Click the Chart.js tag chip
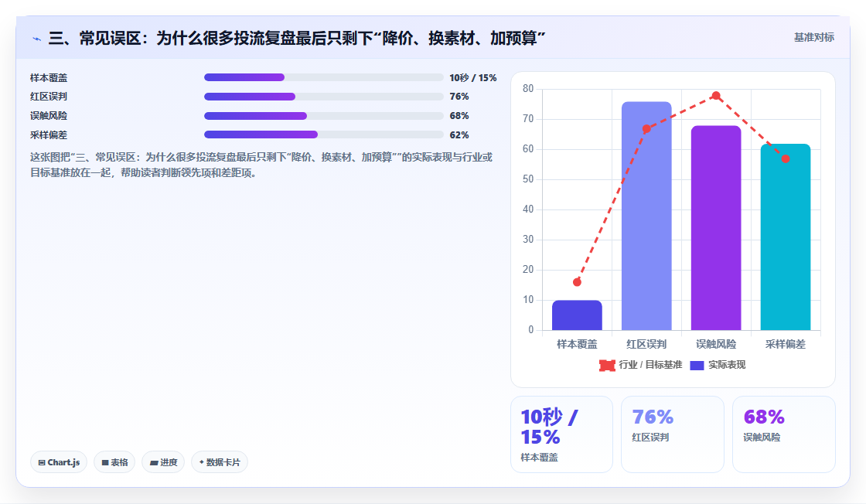866x504 pixels. click(59, 462)
